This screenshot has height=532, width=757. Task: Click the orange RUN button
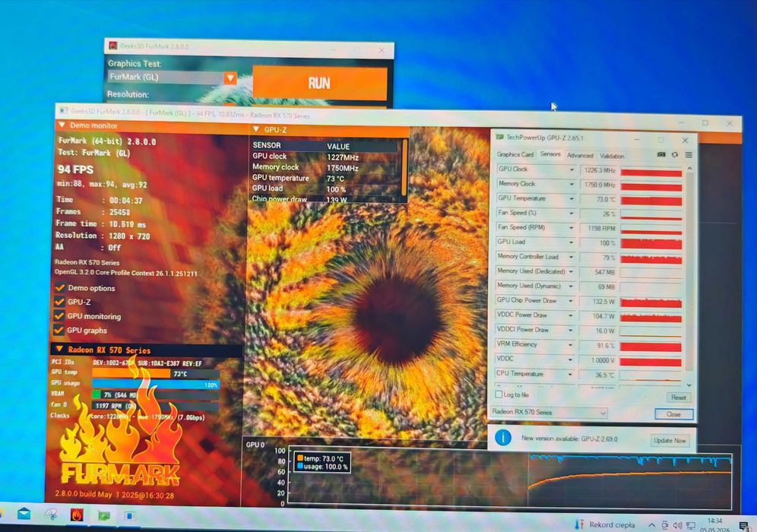pyautogui.click(x=320, y=83)
